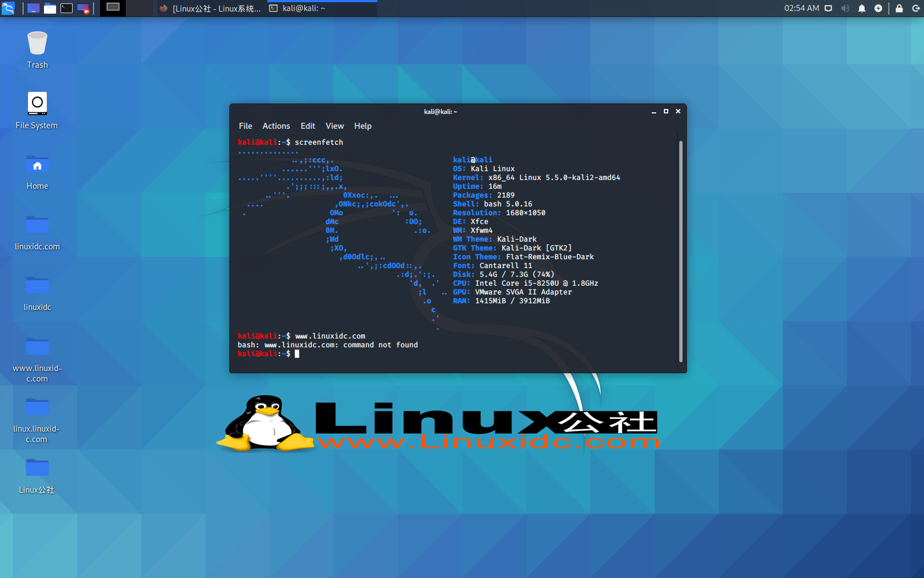
Task: Click the 'command not found' bash error line
Action: coord(328,345)
